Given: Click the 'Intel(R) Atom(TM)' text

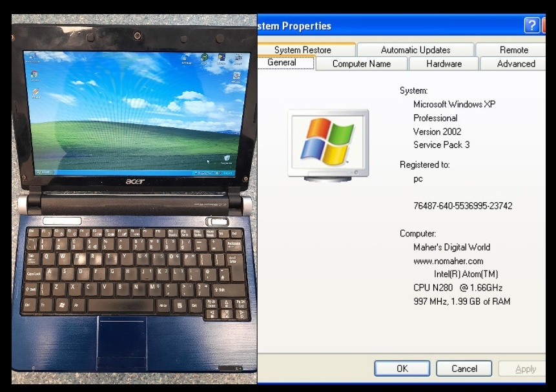Looking at the screenshot, I should tap(466, 274).
